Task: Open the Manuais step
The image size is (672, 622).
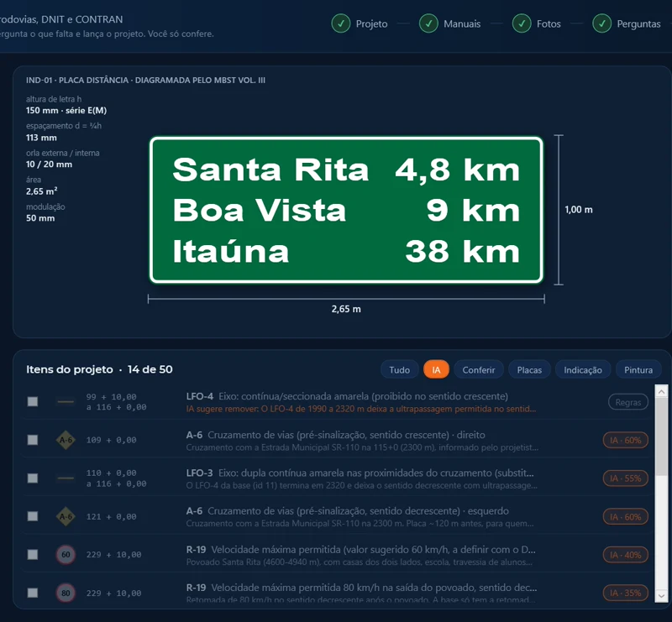Action: pyautogui.click(x=449, y=24)
